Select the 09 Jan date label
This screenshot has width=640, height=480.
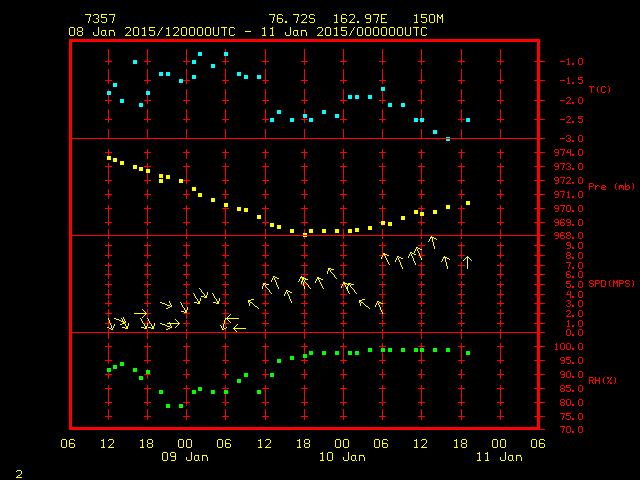click(x=185, y=457)
